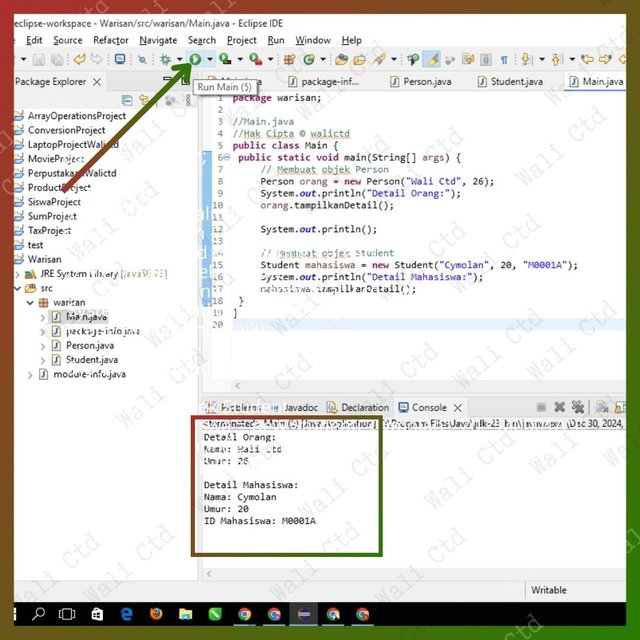Collapse all in Package Explorer
The height and width of the screenshot is (640, 640).
coord(127,100)
